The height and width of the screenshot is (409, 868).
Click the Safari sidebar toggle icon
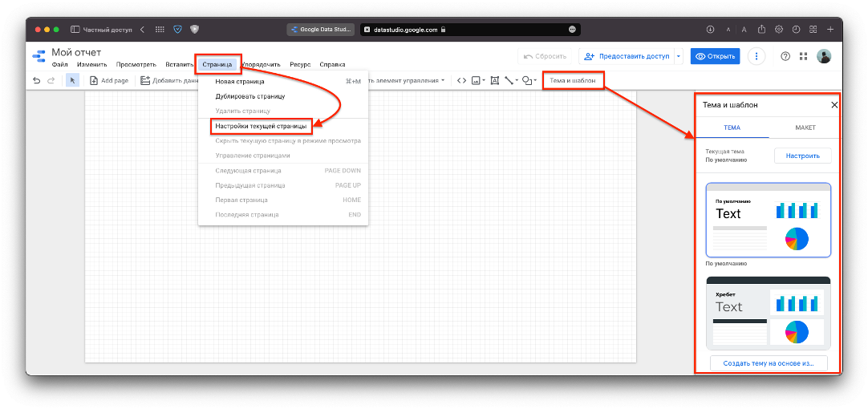[x=75, y=30]
